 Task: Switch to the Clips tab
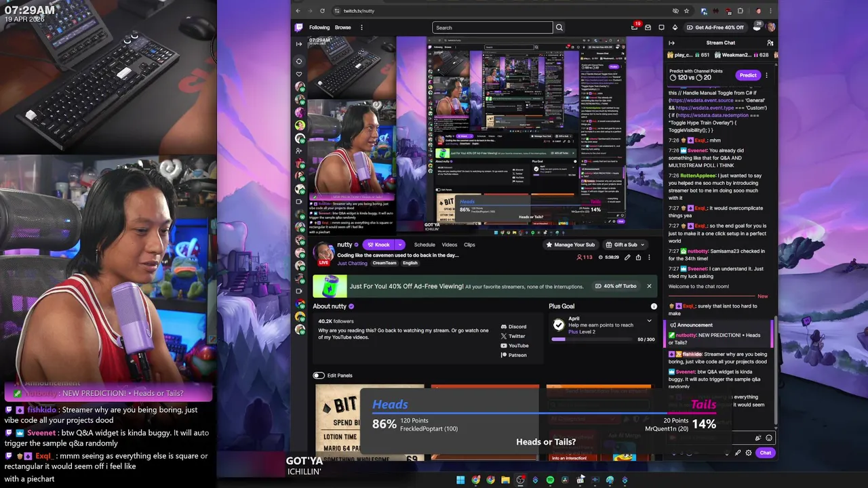tap(469, 245)
